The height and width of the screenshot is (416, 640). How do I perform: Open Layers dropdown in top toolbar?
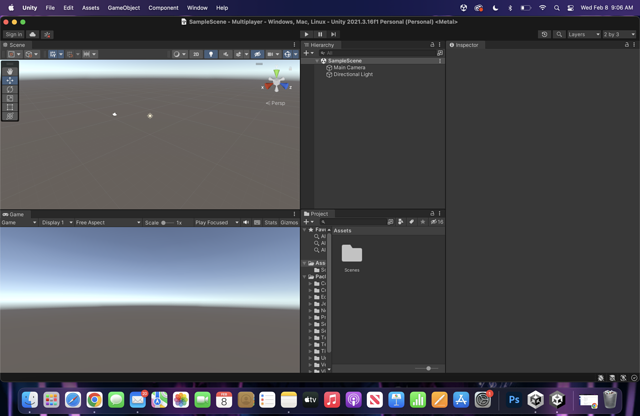pyautogui.click(x=584, y=34)
